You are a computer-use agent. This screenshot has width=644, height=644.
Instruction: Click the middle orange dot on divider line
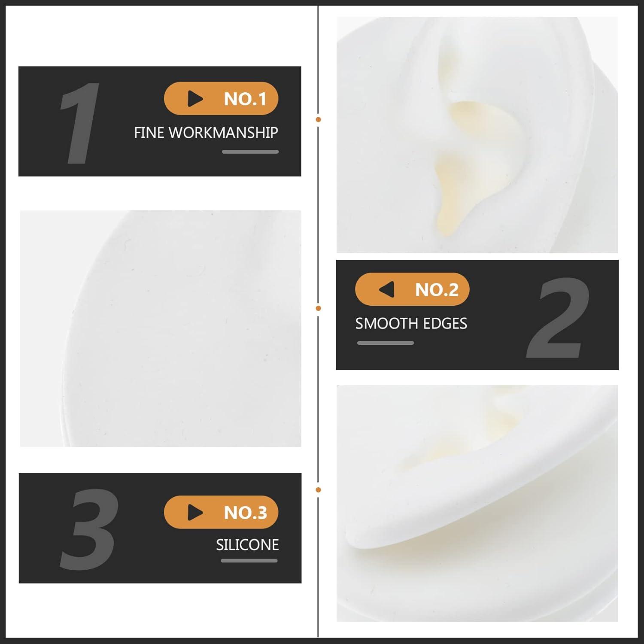click(x=318, y=308)
